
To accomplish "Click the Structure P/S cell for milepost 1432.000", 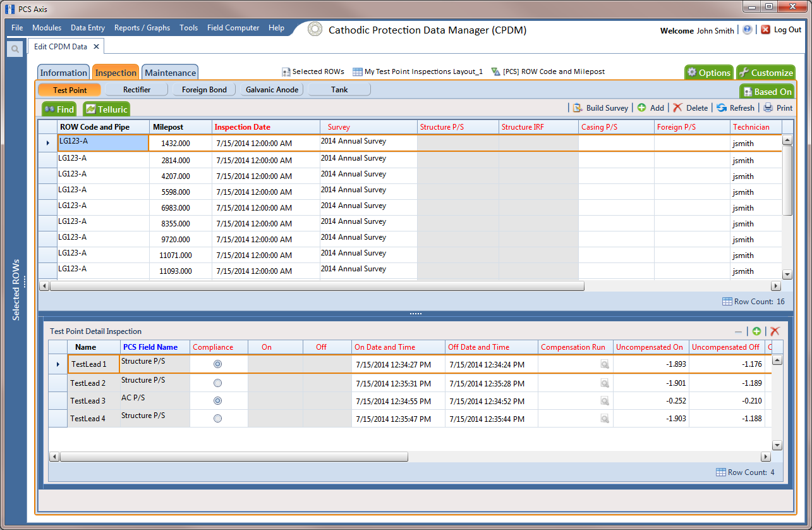I will [x=458, y=143].
